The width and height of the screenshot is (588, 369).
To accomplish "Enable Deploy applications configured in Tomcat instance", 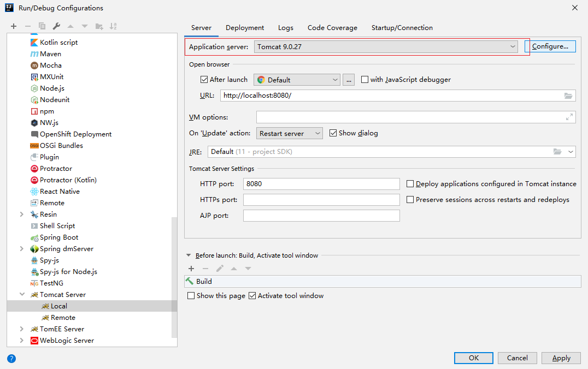I will pos(410,184).
